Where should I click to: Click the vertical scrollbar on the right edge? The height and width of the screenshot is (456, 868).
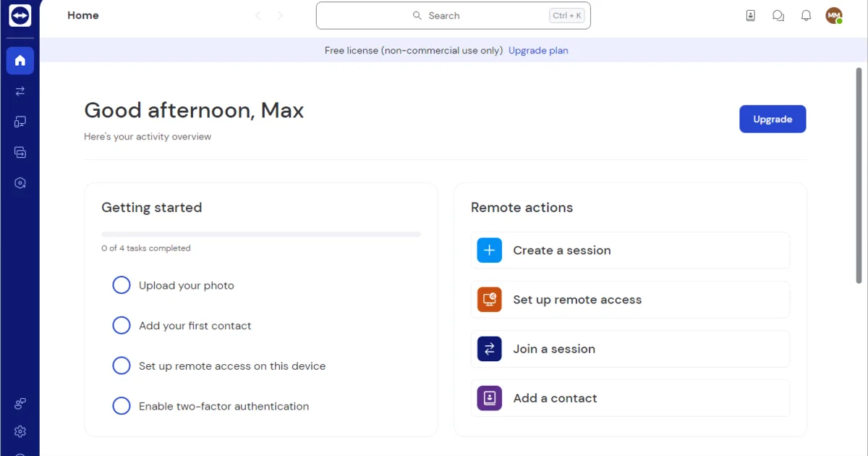point(859,175)
